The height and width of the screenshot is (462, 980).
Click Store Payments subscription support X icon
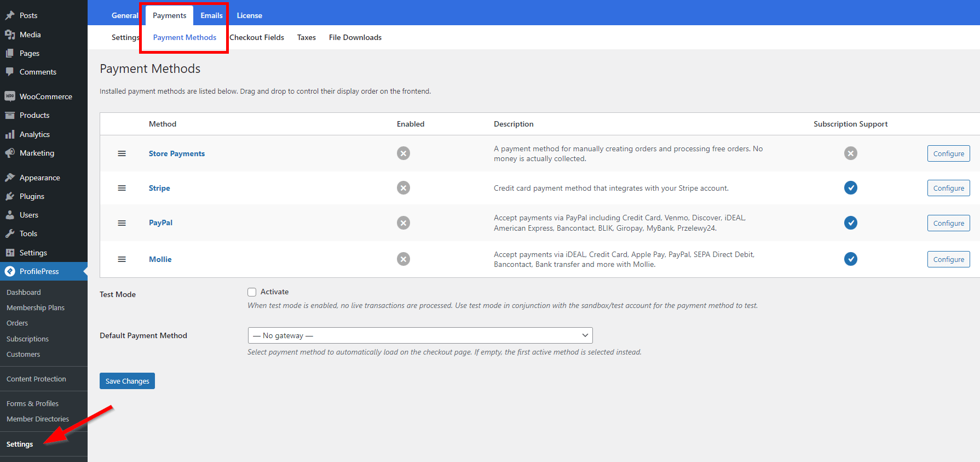(851, 153)
